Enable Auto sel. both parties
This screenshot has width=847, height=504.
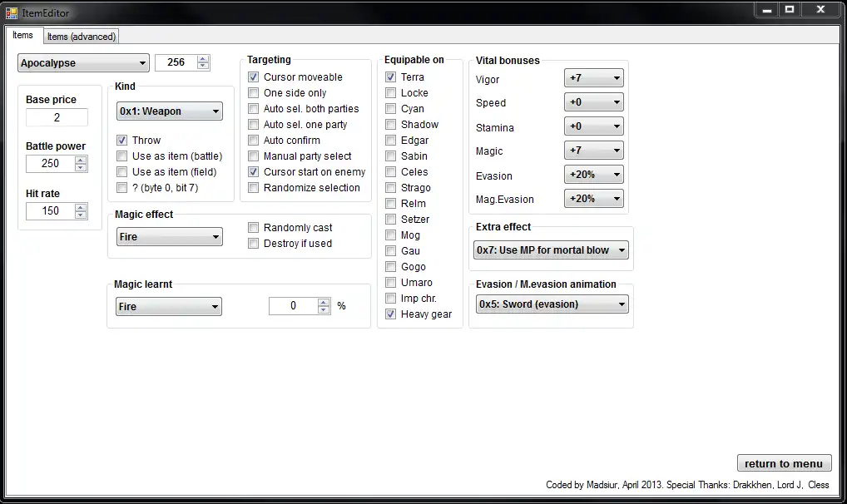(253, 109)
